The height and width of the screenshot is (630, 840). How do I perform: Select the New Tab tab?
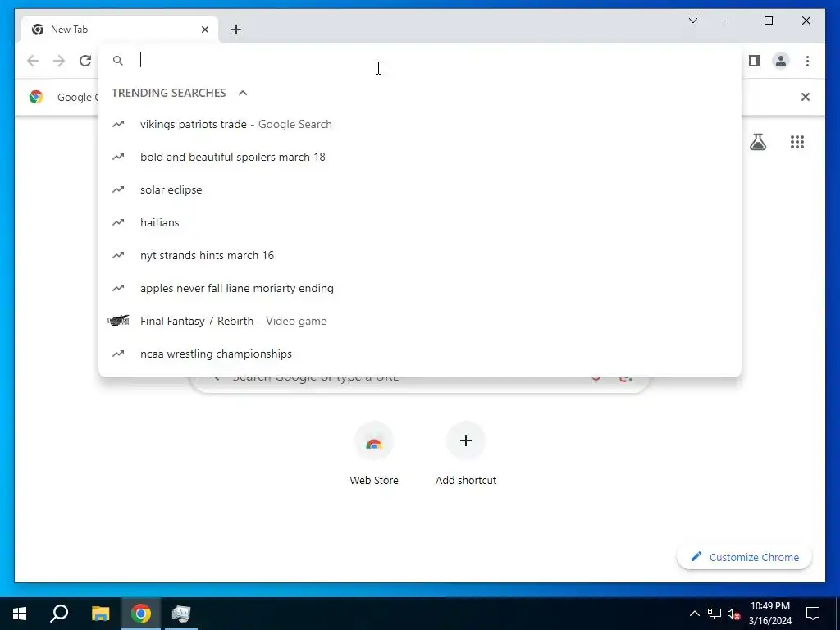tap(120, 30)
